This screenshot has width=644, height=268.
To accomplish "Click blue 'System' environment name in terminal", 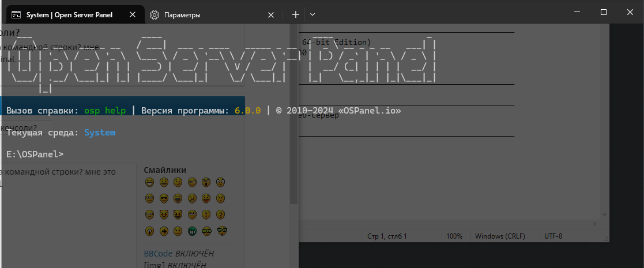I will point(100,133).
